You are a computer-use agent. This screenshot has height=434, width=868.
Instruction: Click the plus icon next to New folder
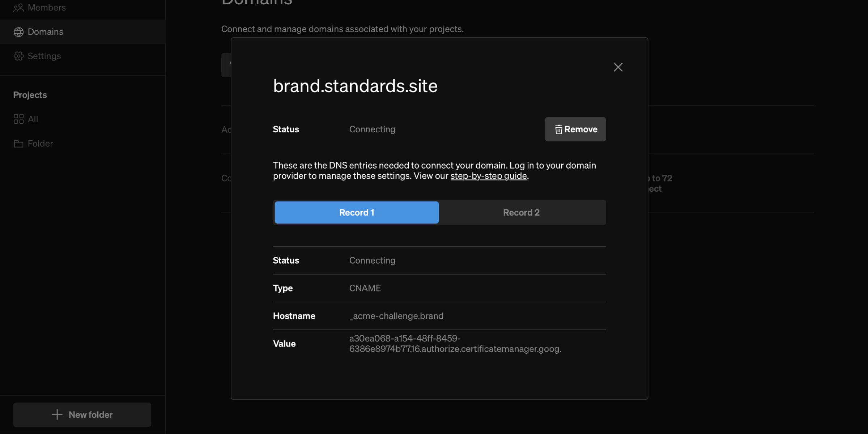[x=57, y=414]
